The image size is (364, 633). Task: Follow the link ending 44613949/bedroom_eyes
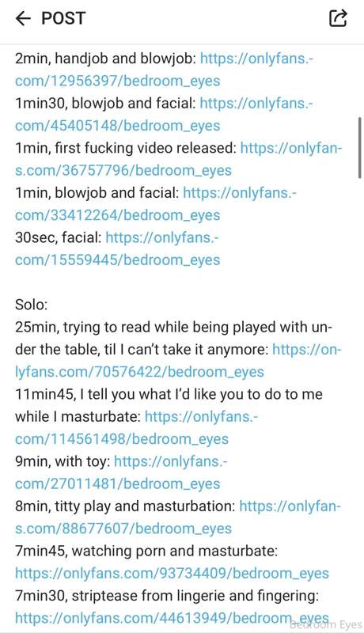(x=172, y=618)
